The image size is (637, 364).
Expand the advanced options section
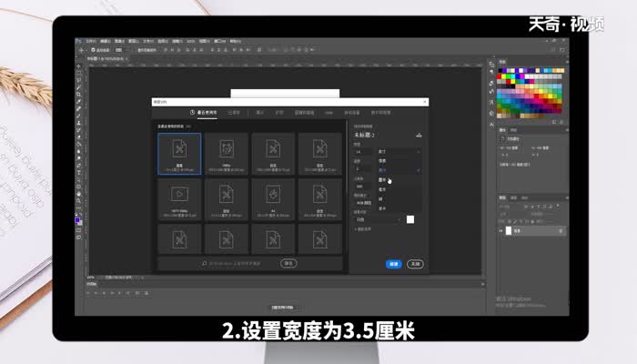[x=362, y=229]
